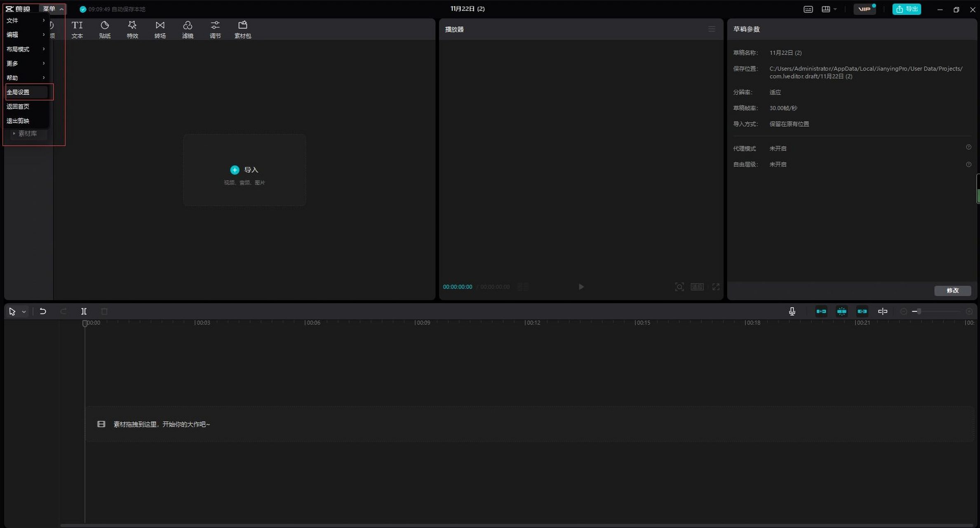Toggle clip linkage in timeline toolbar
Image resolution: width=980 pixels, height=528 pixels.
[862, 311]
